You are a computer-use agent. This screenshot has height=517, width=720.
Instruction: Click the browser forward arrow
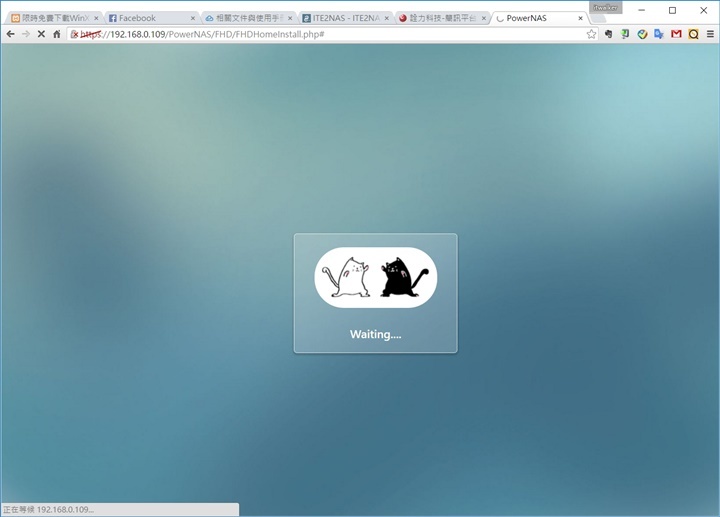25,34
